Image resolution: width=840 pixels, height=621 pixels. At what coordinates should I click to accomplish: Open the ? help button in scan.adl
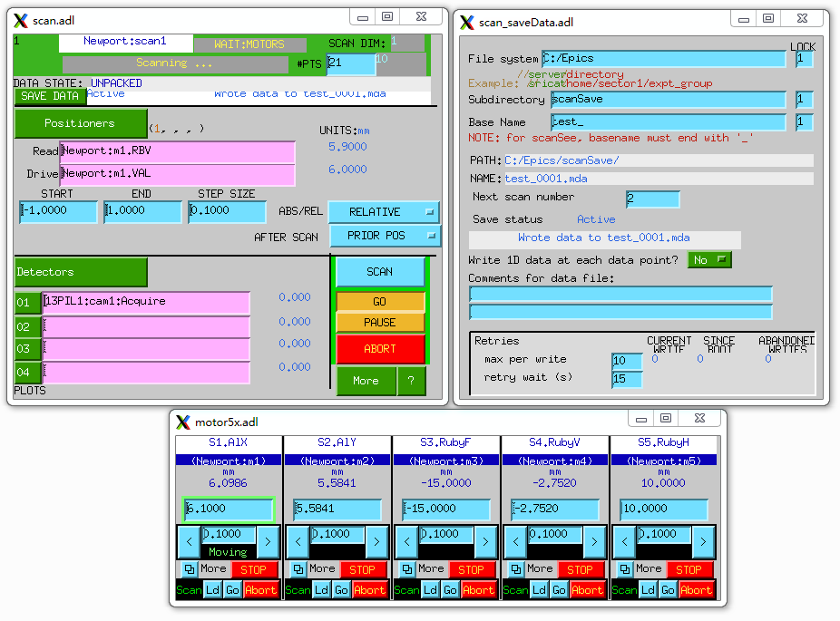pyautogui.click(x=411, y=381)
